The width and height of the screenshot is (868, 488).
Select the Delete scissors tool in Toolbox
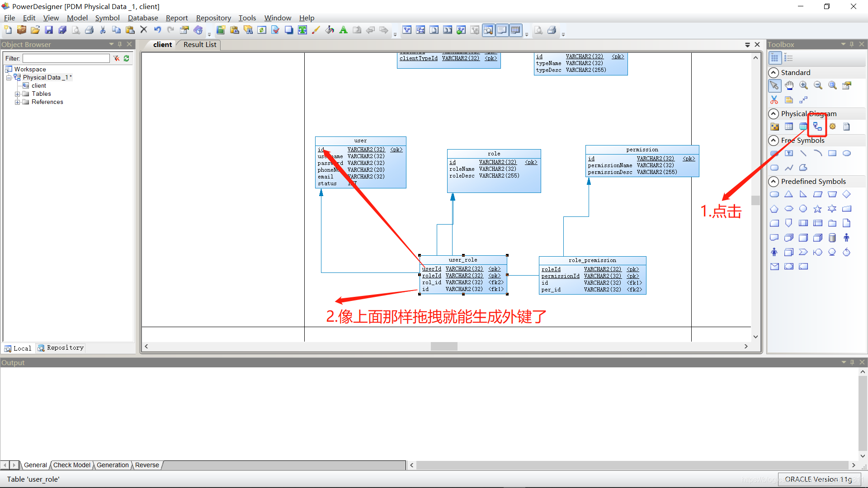coord(774,100)
